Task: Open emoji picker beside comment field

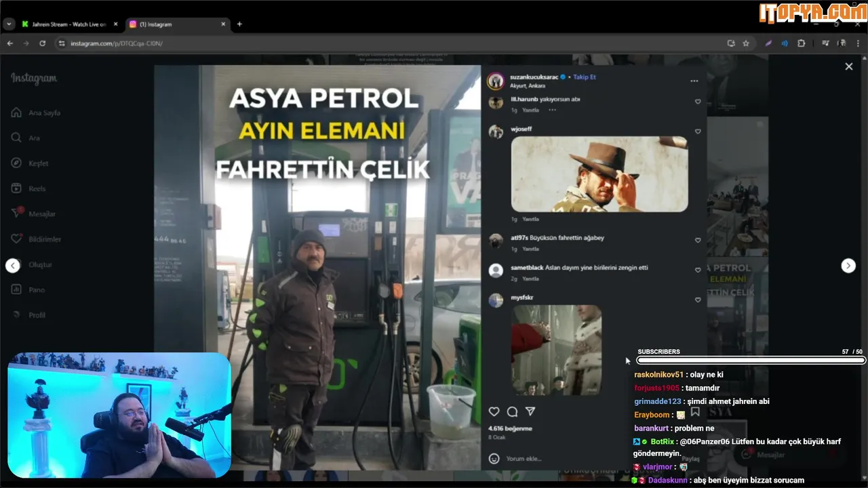Action: [494, 459]
